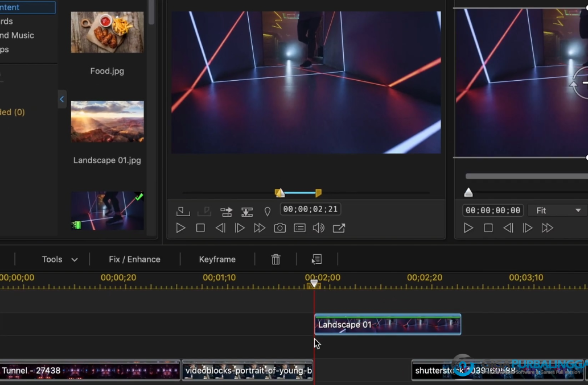Screen dimensions: 588x385
Task: Delete selected clip with the trash icon
Action: (x=276, y=259)
